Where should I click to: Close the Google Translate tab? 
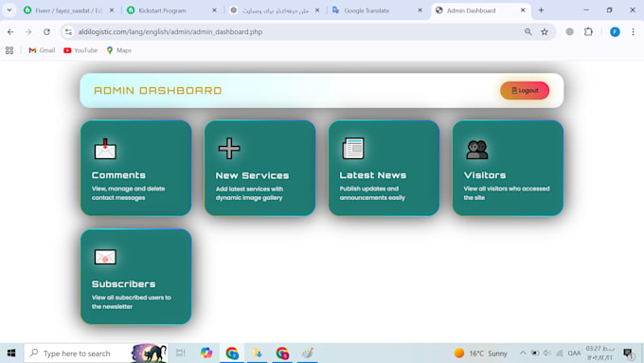pyautogui.click(x=420, y=10)
